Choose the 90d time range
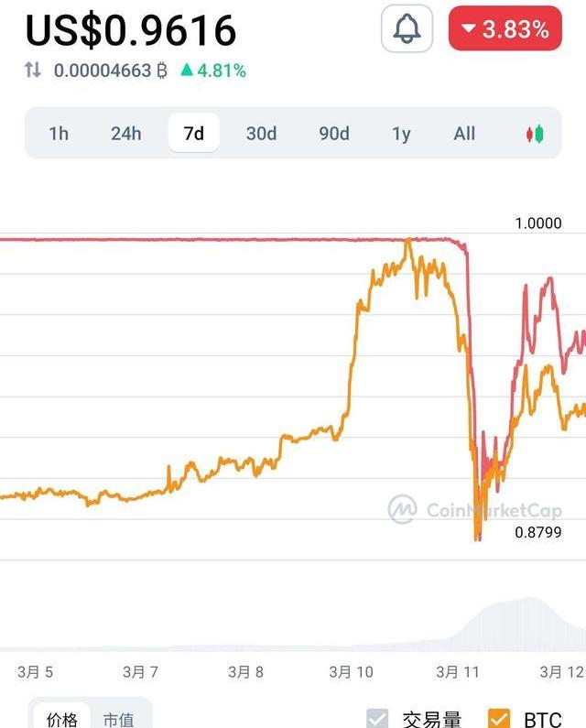 [x=334, y=134]
